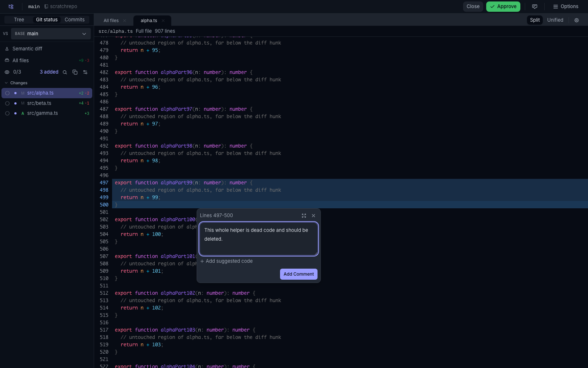Select the Git status tab
588x368 pixels.
coord(47,20)
